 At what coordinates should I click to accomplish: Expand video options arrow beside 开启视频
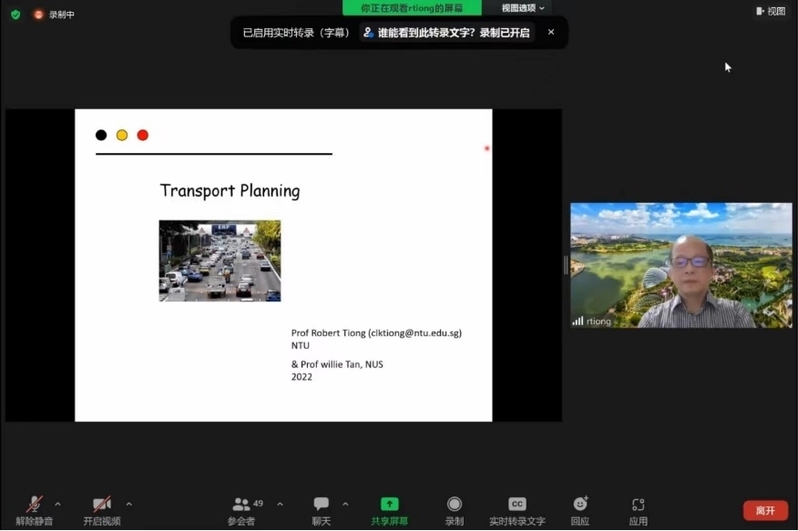(x=129, y=504)
